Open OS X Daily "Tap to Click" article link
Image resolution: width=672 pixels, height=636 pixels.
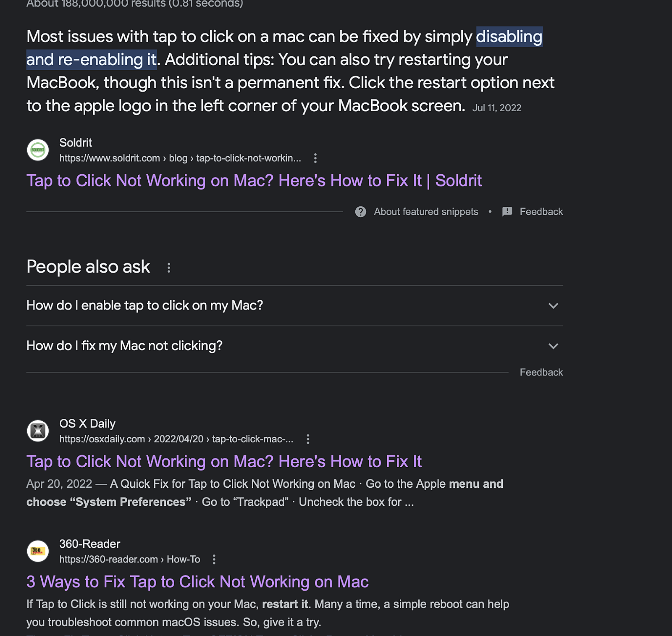[224, 461]
